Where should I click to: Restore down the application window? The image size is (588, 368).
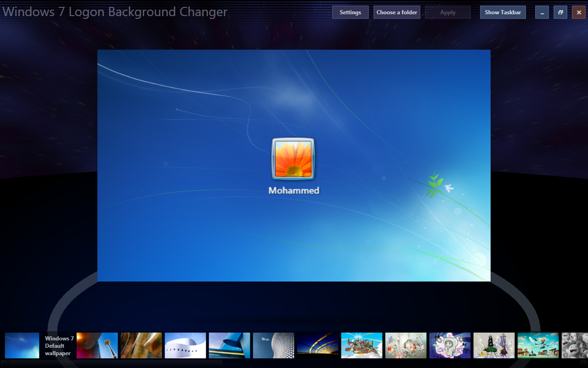click(560, 12)
